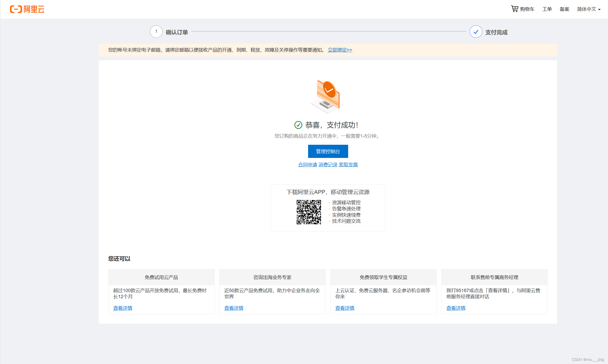Open the 立即绑定 email binding link
Image resolution: width=608 pixels, height=364 pixels.
[x=340, y=50]
